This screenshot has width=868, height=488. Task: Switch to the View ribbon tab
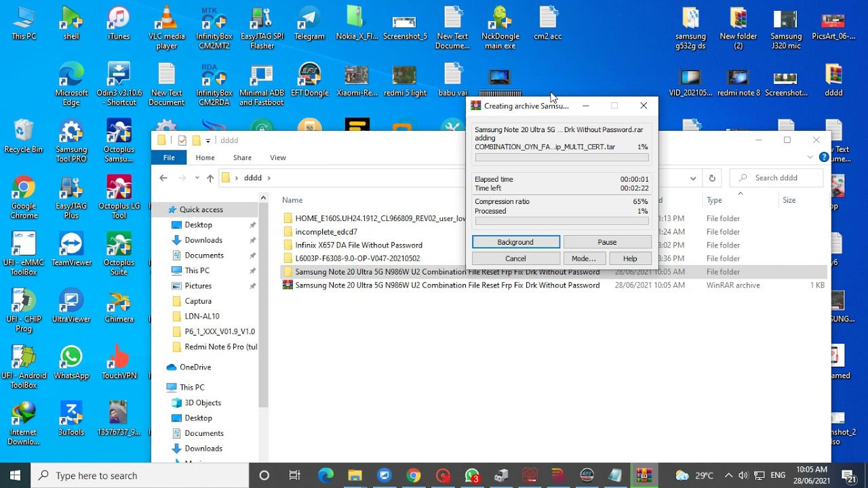click(278, 157)
